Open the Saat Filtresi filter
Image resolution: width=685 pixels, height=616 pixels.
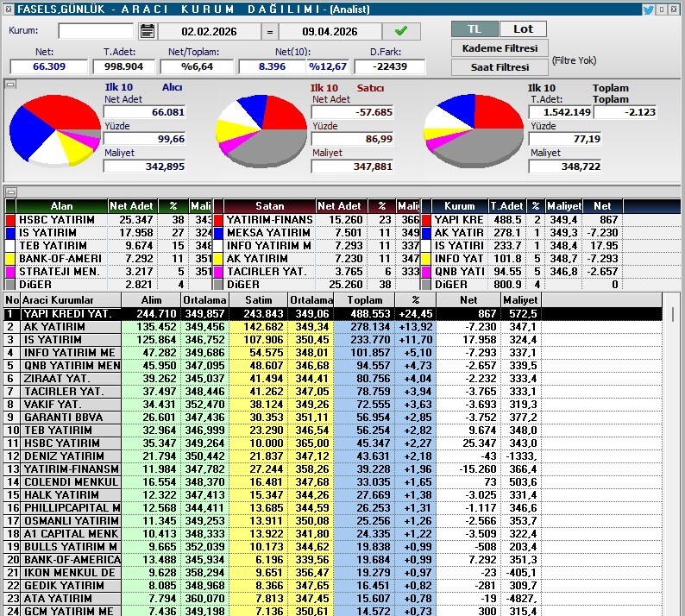(x=499, y=67)
